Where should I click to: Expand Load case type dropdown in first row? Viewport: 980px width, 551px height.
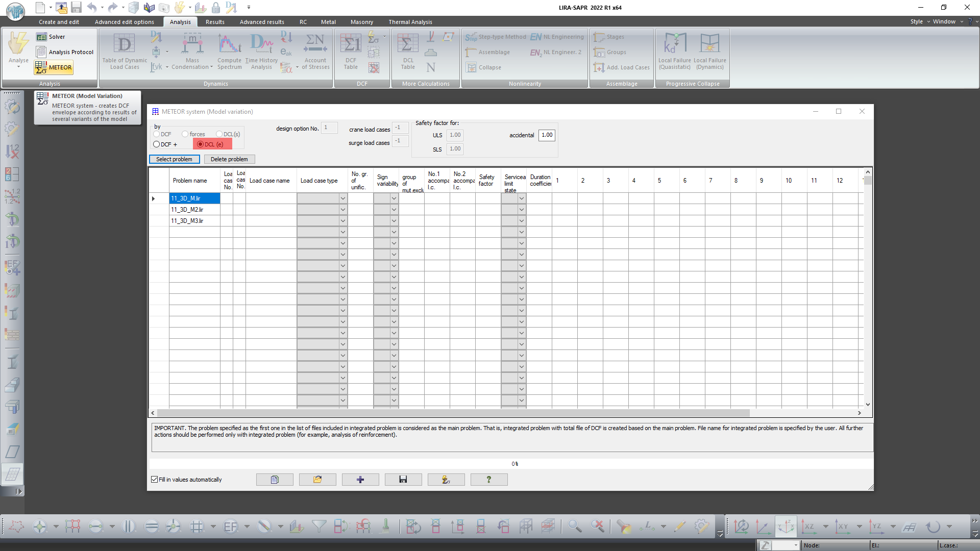[x=343, y=198]
